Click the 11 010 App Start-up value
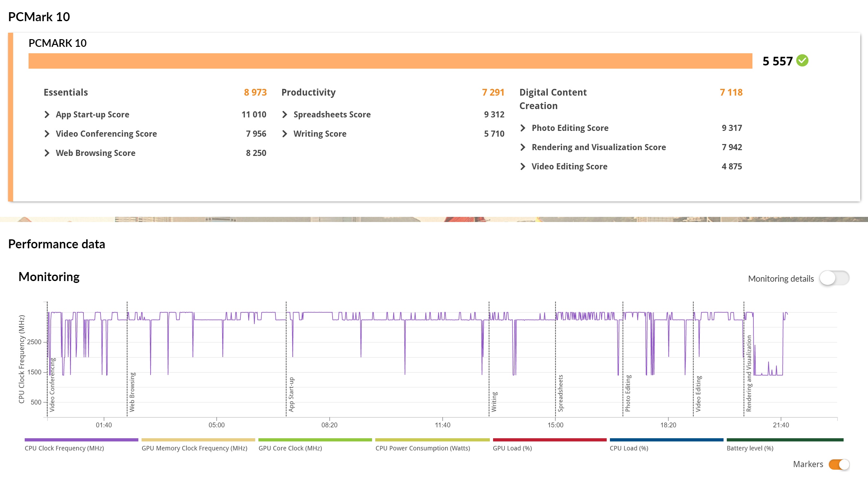This screenshot has width=868, height=487. tap(254, 115)
